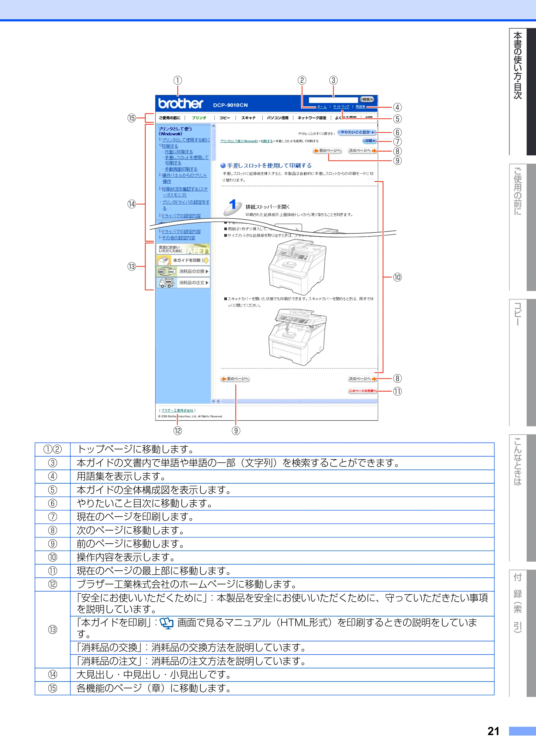Open 手動両面印刷する sidebar link

tap(181, 169)
